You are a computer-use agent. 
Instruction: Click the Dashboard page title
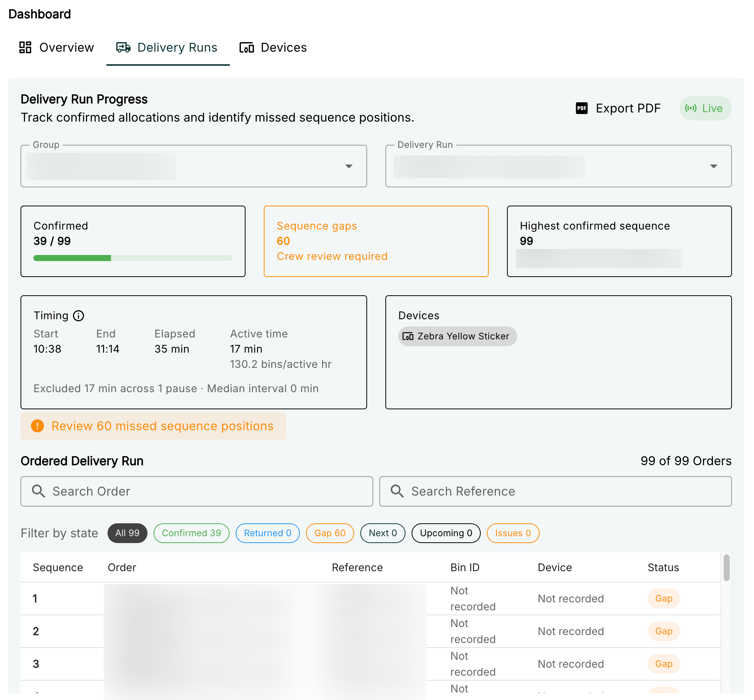coord(40,14)
